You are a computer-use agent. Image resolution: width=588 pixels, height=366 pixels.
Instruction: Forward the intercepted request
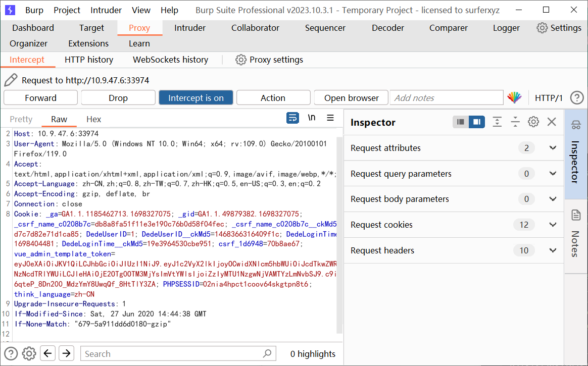tap(40, 98)
